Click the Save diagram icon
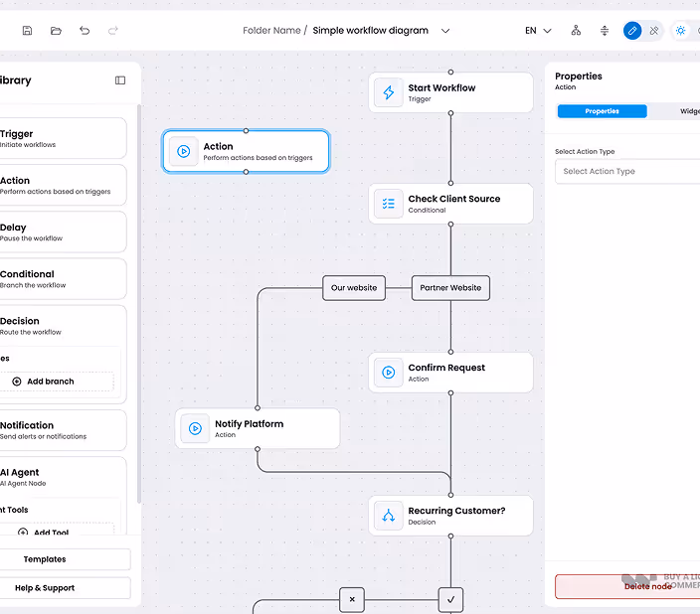The width and height of the screenshot is (700, 614). point(27,31)
